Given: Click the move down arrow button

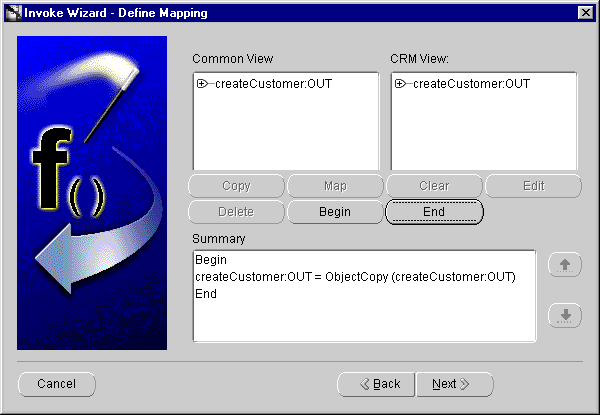Looking at the screenshot, I should coord(565,315).
